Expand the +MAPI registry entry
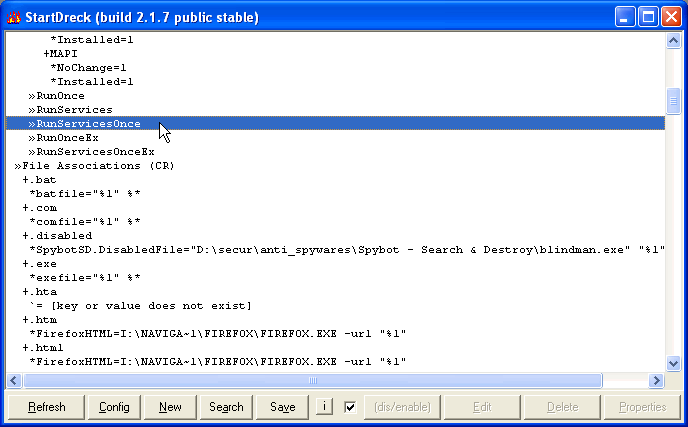The width and height of the screenshot is (688, 427). (x=61, y=54)
